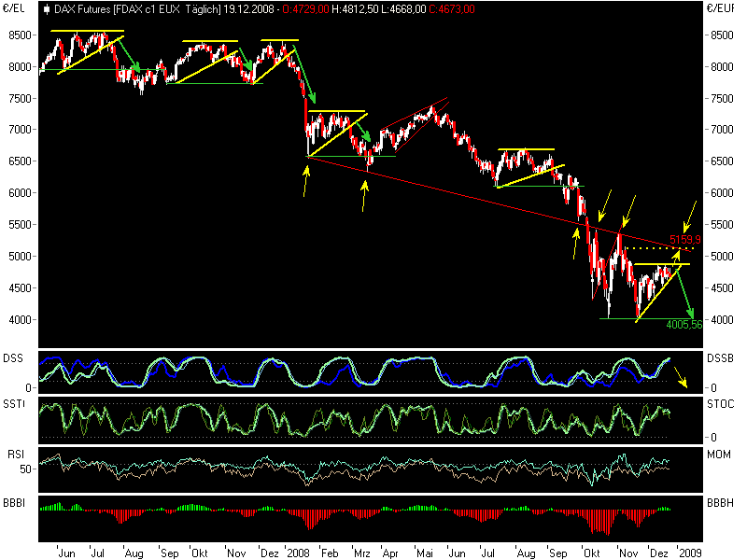
Task: Toggle the €/EL axis unit label top left
Action: point(16,7)
